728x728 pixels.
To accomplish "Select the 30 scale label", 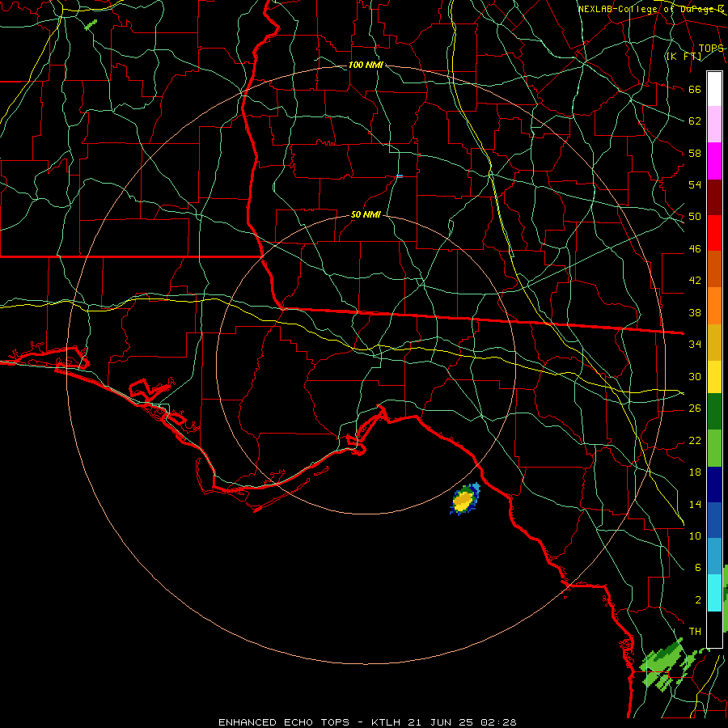I will (x=695, y=376).
